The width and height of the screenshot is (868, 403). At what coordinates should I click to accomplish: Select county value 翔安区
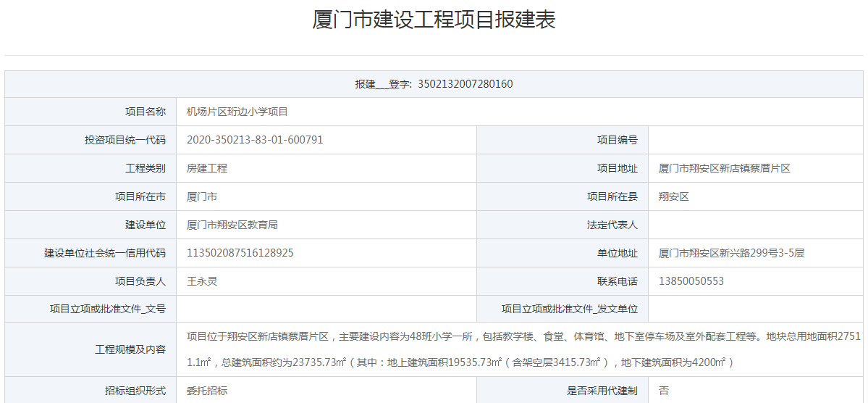point(674,196)
